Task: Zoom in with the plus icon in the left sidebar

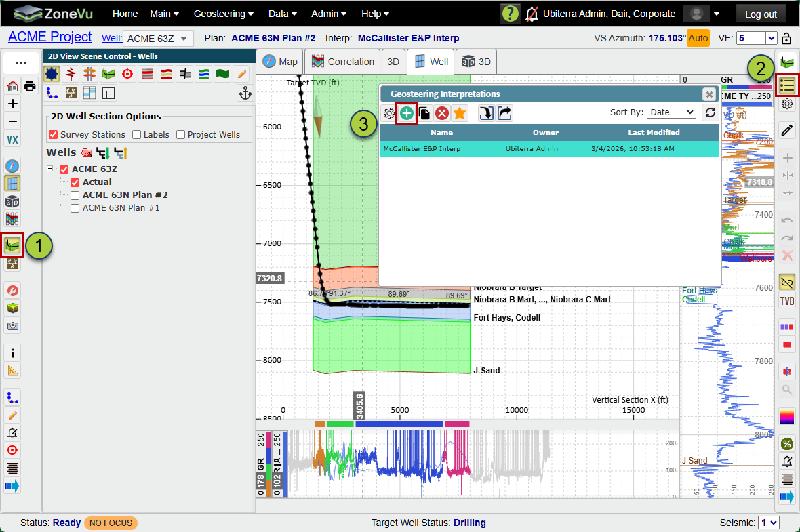Action: coord(12,104)
